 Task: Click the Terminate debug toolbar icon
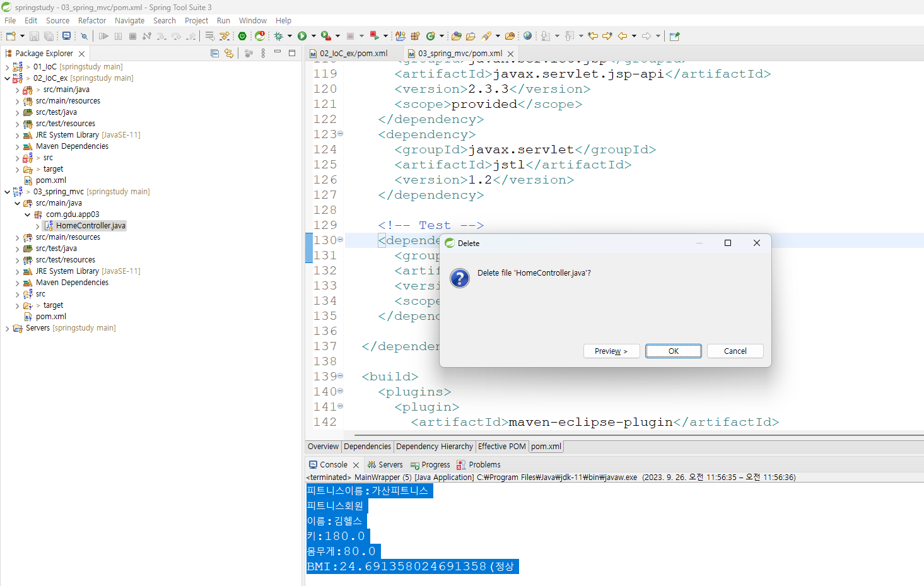[x=132, y=36]
